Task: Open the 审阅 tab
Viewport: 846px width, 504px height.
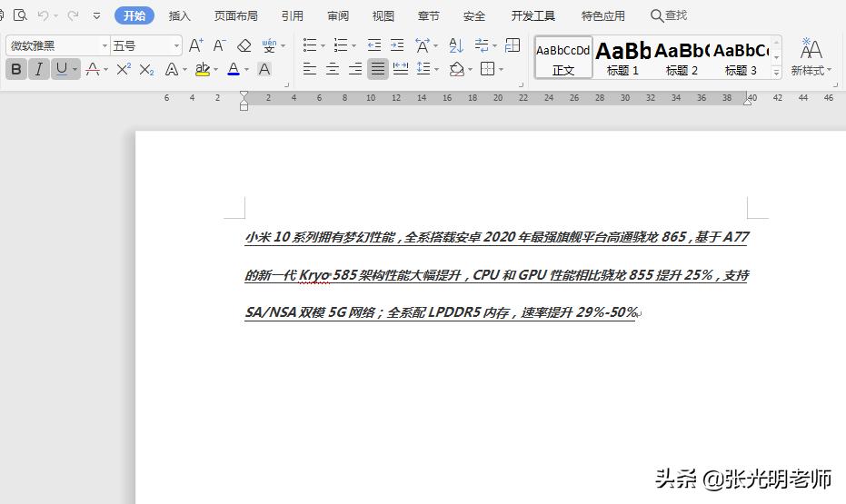Action: [338, 16]
